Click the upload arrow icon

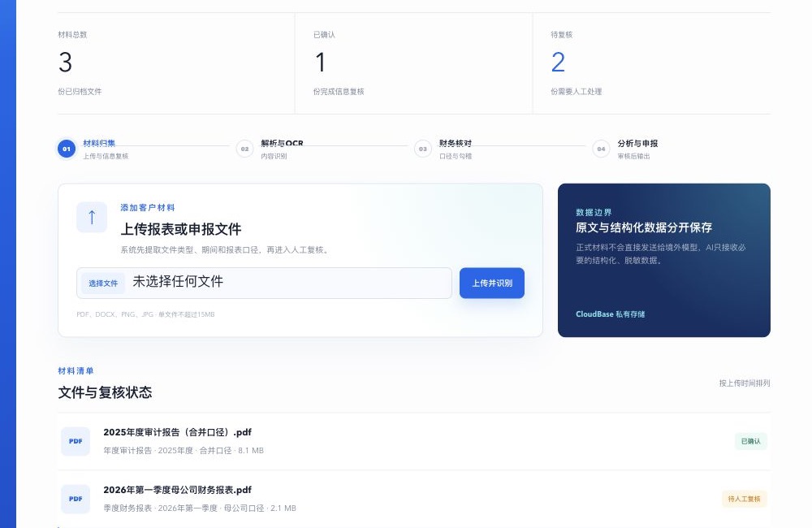point(92,217)
